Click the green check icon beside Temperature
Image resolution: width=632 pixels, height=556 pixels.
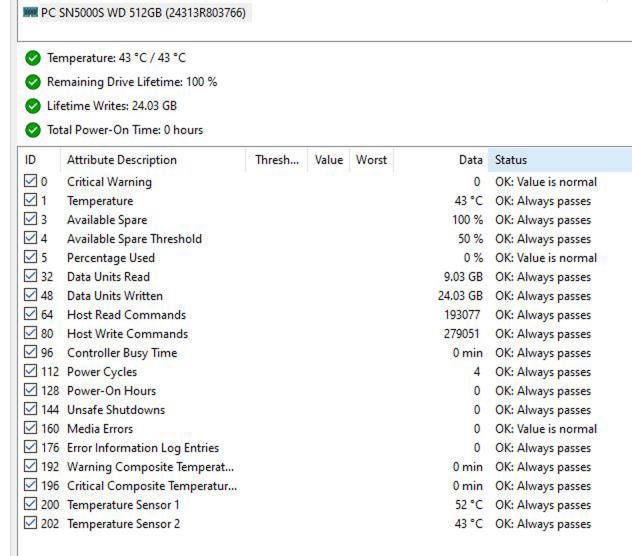(x=33, y=58)
